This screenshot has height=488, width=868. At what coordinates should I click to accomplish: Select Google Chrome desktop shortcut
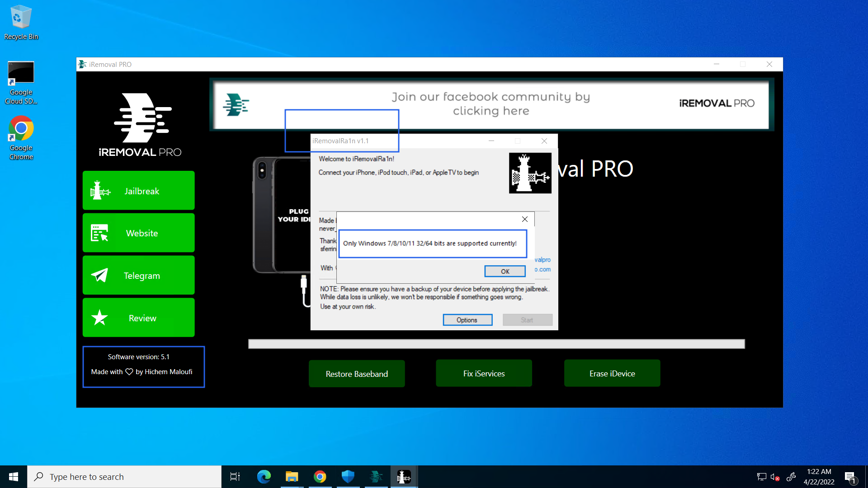[x=21, y=138]
